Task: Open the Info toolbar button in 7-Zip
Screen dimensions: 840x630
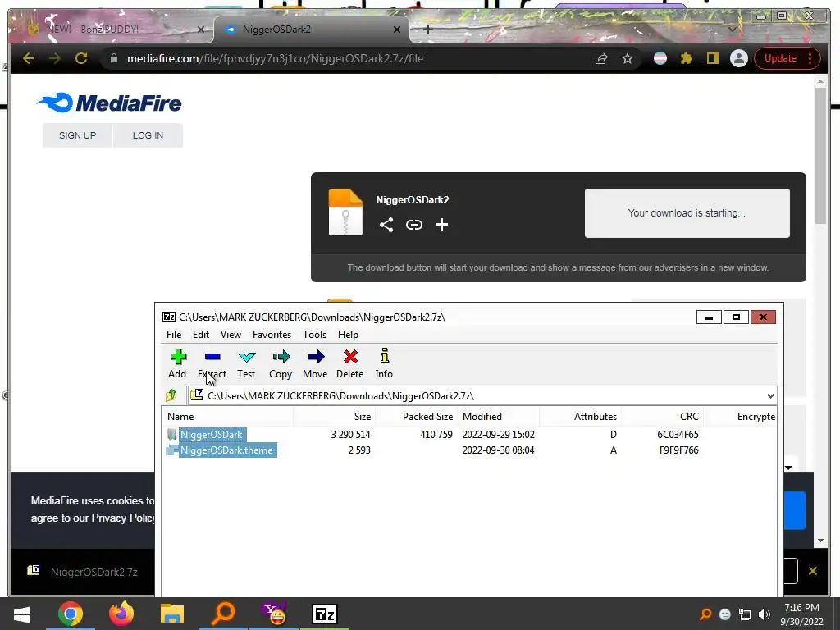Action: click(384, 363)
